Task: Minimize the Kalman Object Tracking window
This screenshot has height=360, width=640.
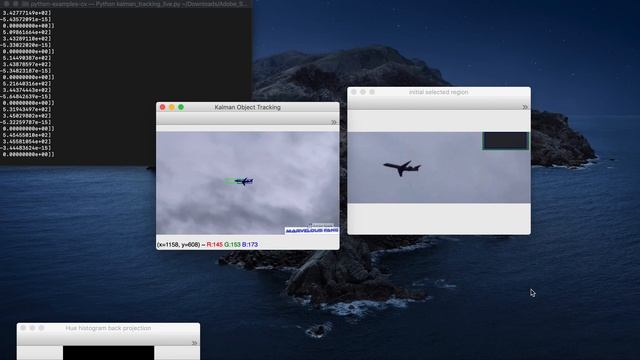Action: pyautogui.click(x=172, y=107)
